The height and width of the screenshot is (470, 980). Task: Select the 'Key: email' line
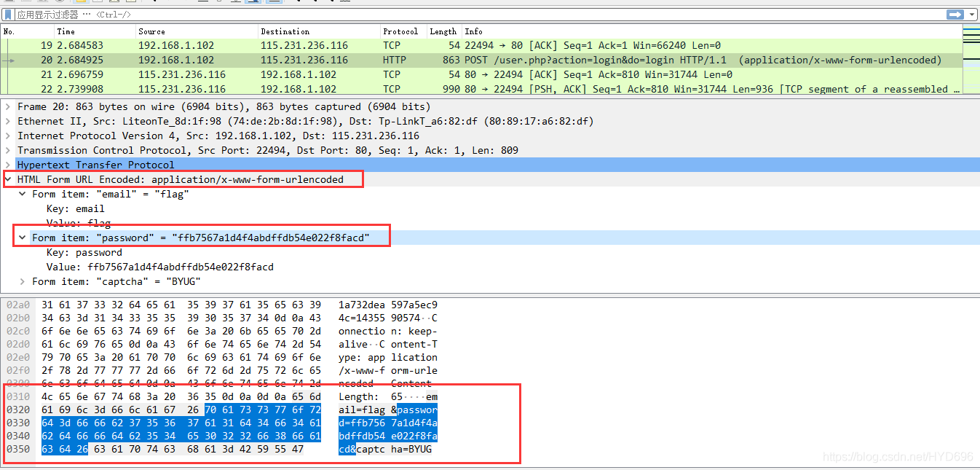tap(490, 208)
